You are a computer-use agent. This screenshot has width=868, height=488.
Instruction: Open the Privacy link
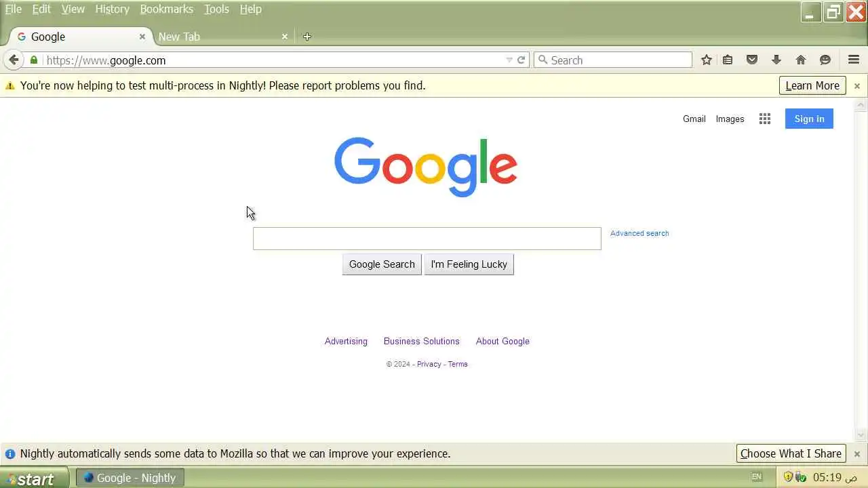429,364
